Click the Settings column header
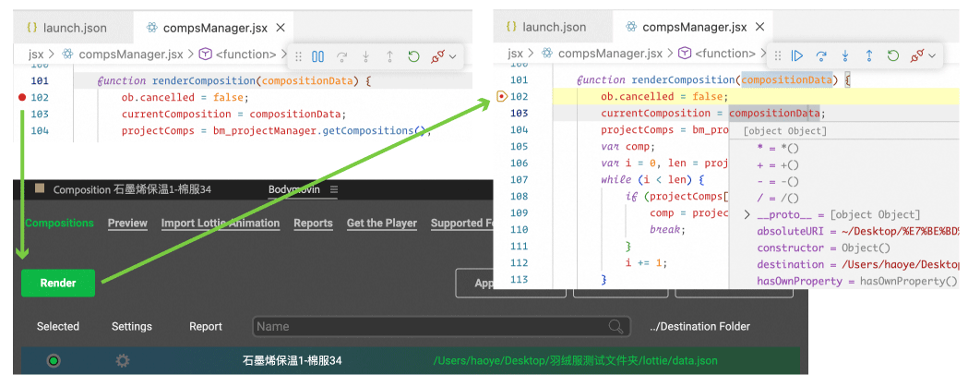Viewport: 980px width, 387px height. pos(132,326)
